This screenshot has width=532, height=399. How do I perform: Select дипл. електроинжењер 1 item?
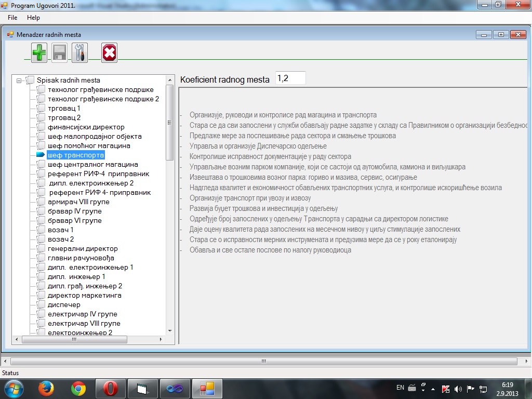[x=90, y=268]
